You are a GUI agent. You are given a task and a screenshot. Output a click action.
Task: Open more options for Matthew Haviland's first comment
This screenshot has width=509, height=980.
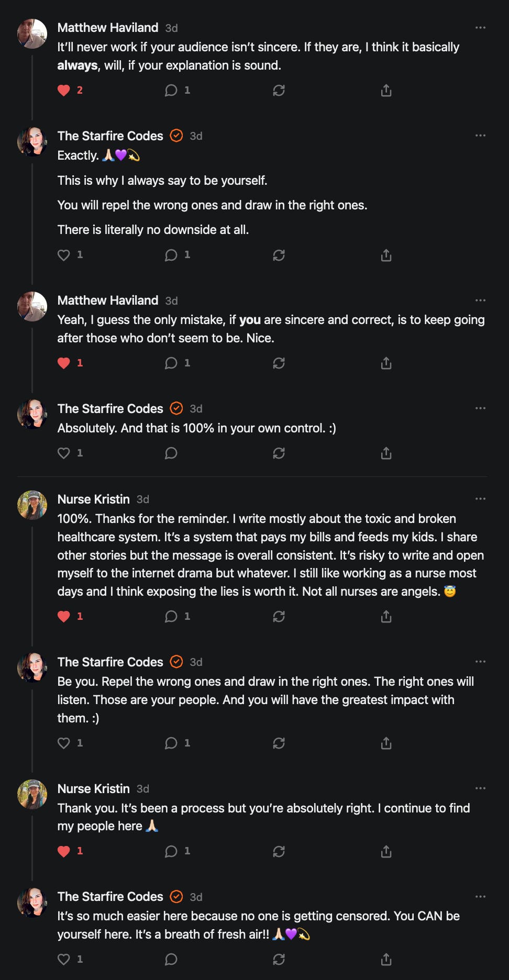480,28
